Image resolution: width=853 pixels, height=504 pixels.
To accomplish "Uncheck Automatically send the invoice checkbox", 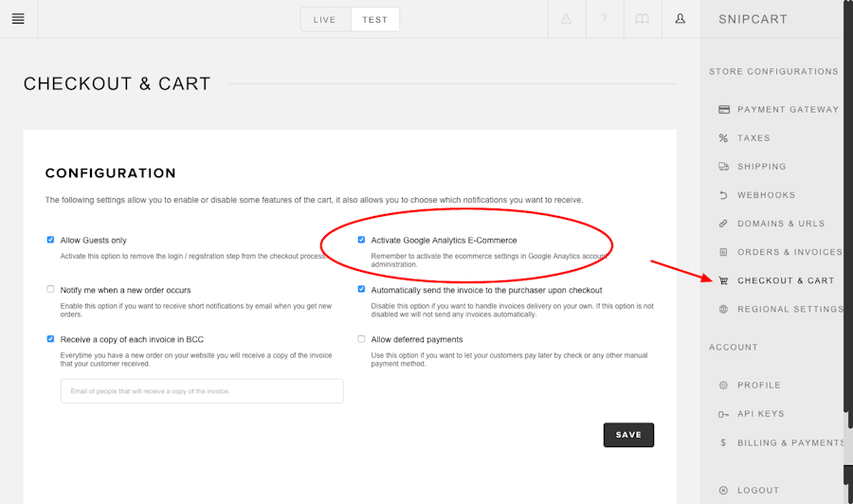I will click(x=361, y=289).
